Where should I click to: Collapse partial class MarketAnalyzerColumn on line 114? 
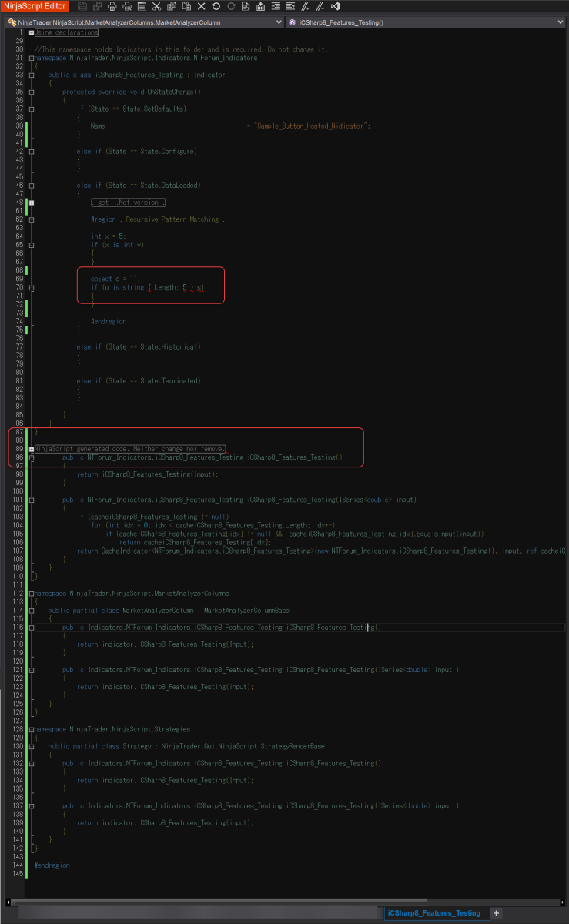(x=32, y=611)
